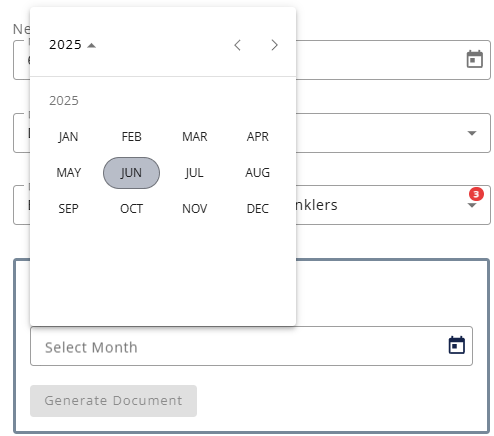Go to next year arrow

pyautogui.click(x=274, y=45)
